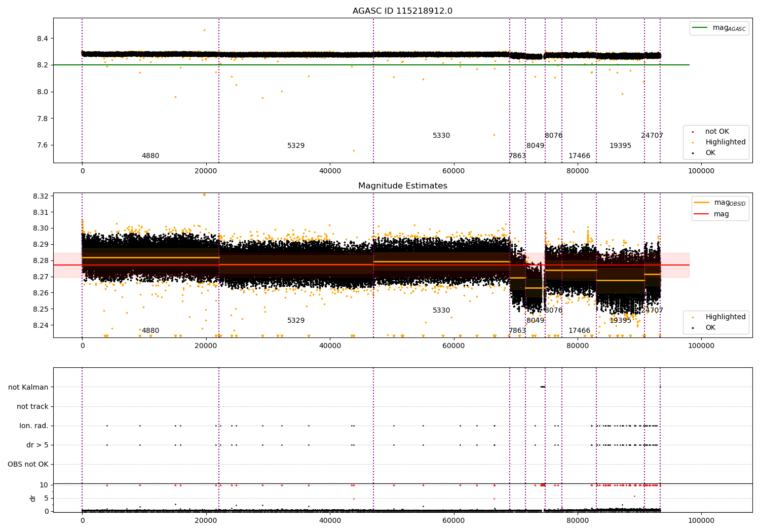
Task: Click obsid label '19395' in the middle plot
Action: [x=620, y=321]
